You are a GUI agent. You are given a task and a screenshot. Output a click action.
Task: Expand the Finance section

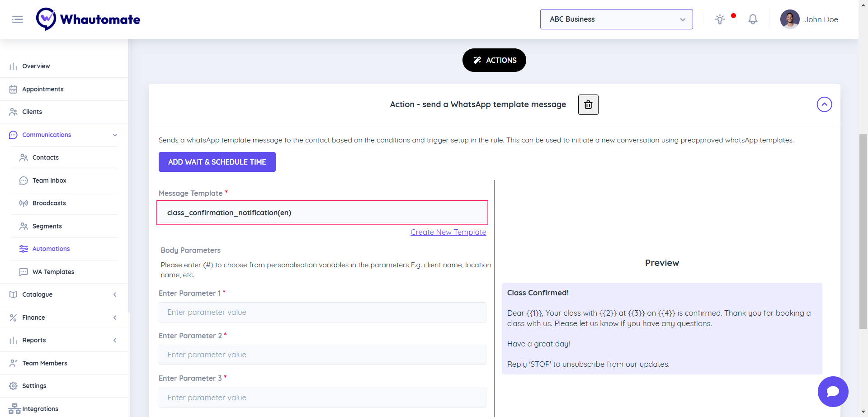point(115,317)
